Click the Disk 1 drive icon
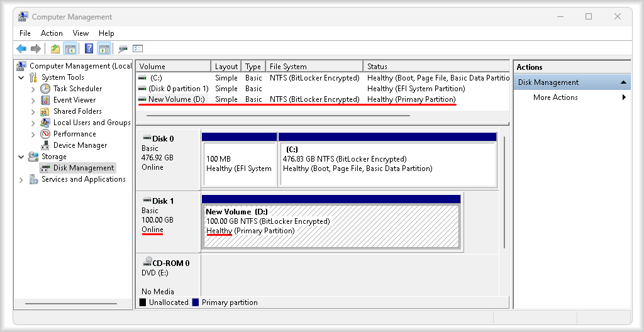644x332 pixels. point(147,201)
